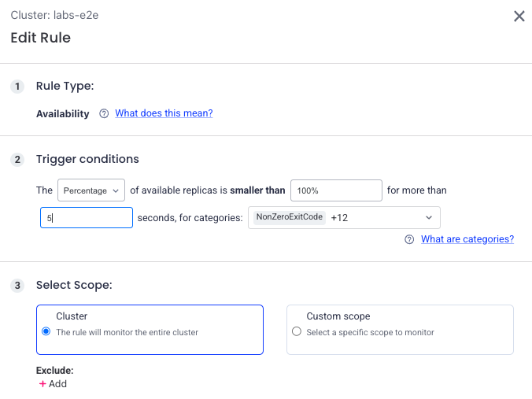This screenshot has height=399, width=532.
Task: Click the +12 additional categories indicator
Action: click(339, 218)
